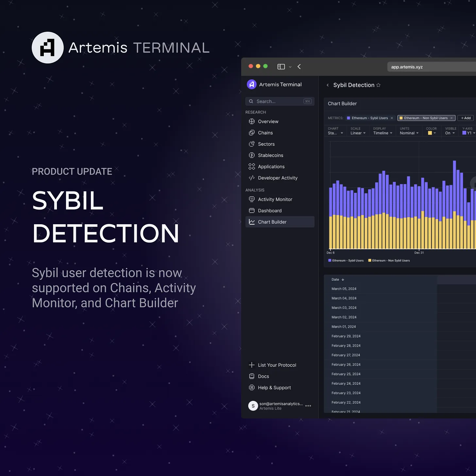The width and height of the screenshot is (476, 476).
Task: Open the Applications menu item
Action: pyautogui.click(x=271, y=166)
